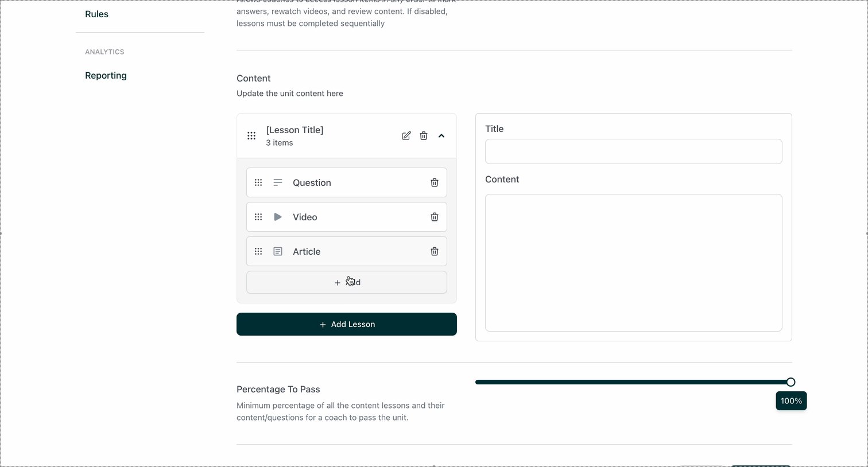Screen dimensions: 868x467
Task: Click the Title input field
Action: 634,151
